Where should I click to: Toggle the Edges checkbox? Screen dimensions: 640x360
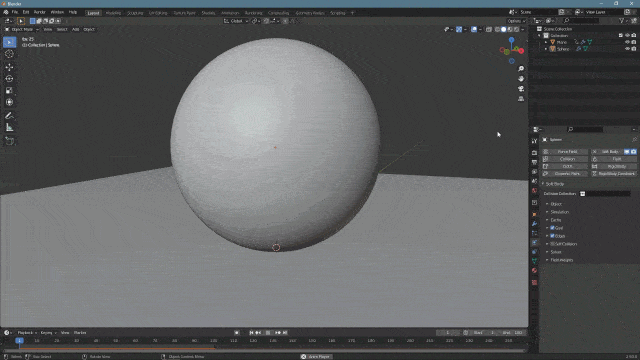(x=552, y=236)
